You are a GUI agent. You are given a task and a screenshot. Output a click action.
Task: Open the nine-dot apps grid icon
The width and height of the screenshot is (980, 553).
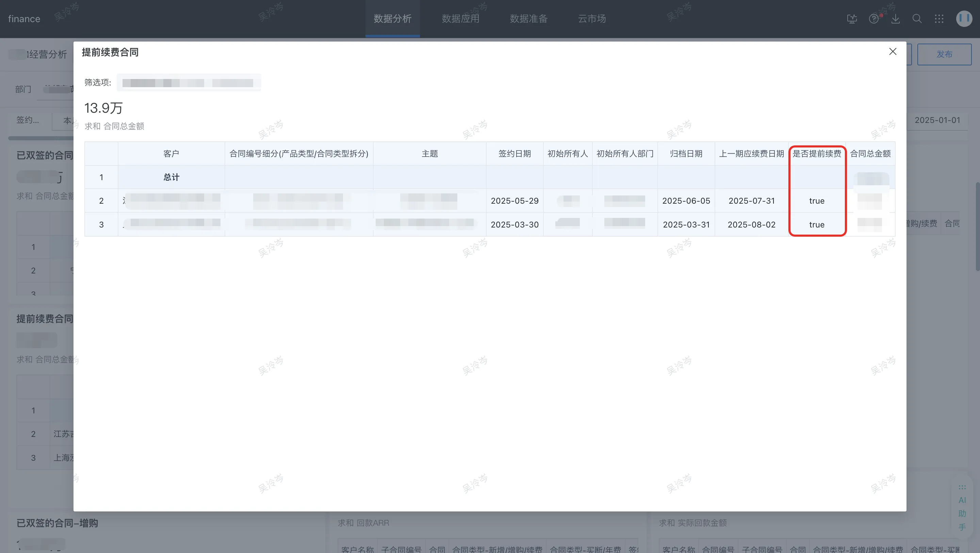tap(939, 19)
